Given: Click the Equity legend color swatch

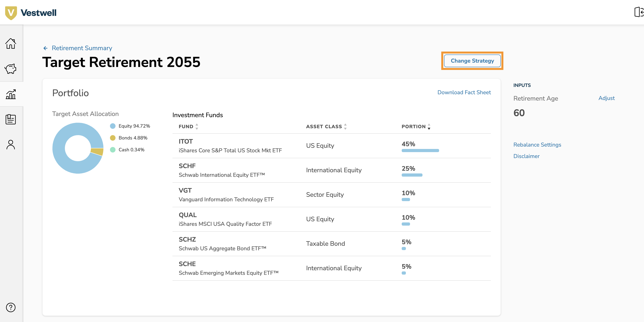Looking at the screenshot, I should coord(113,126).
